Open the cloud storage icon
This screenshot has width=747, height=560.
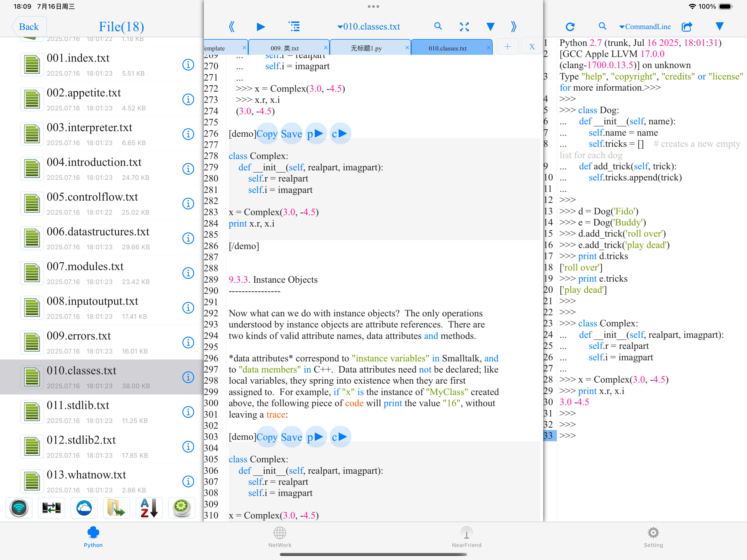point(84,508)
